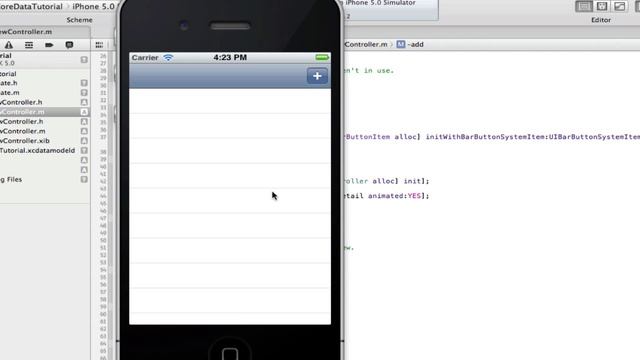Click status badge beside ate.m
The image size is (640, 360).
[x=84, y=93]
